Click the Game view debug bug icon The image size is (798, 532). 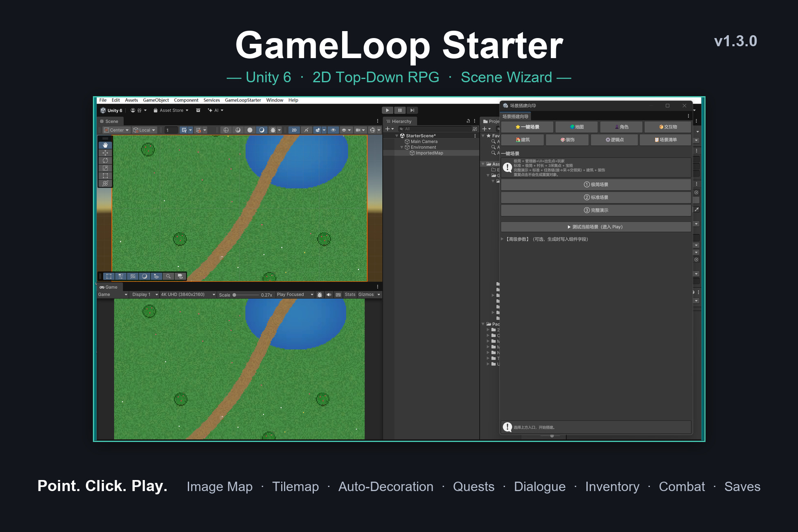320,295
